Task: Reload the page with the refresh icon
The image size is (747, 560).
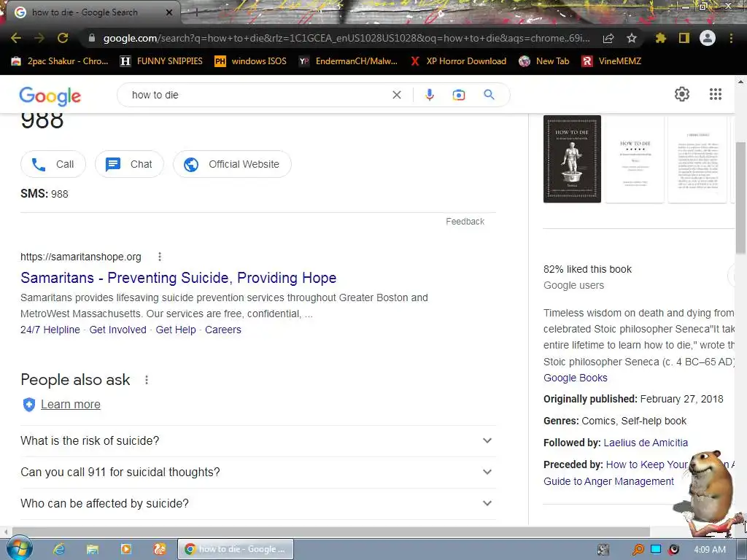Action: 63,38
